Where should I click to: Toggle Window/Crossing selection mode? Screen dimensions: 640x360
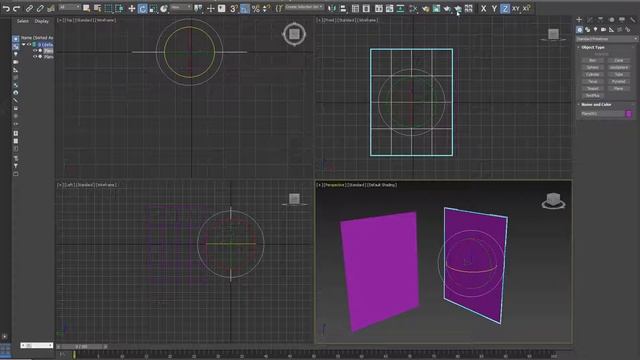pos(119,9)
